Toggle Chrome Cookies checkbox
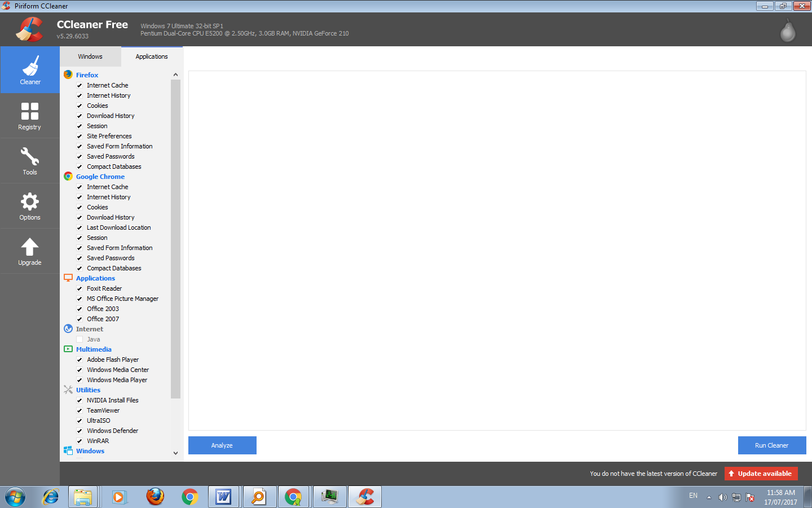This screenshot has height=508, width=812. pos(80,207)
